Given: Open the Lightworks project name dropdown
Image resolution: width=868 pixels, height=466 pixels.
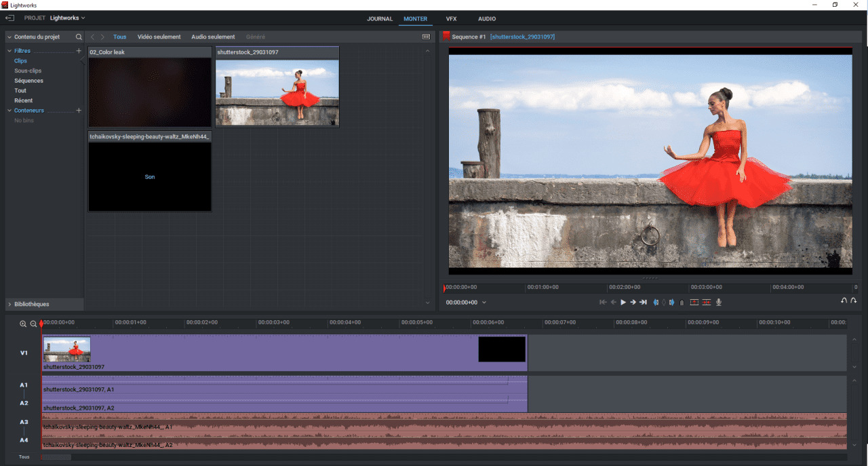Looking at the screenshot, I should click(x=68, y=18).
